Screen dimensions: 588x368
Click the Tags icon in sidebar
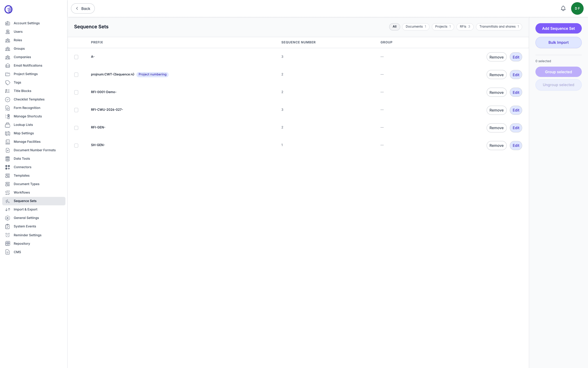click(x=8, y=82)
